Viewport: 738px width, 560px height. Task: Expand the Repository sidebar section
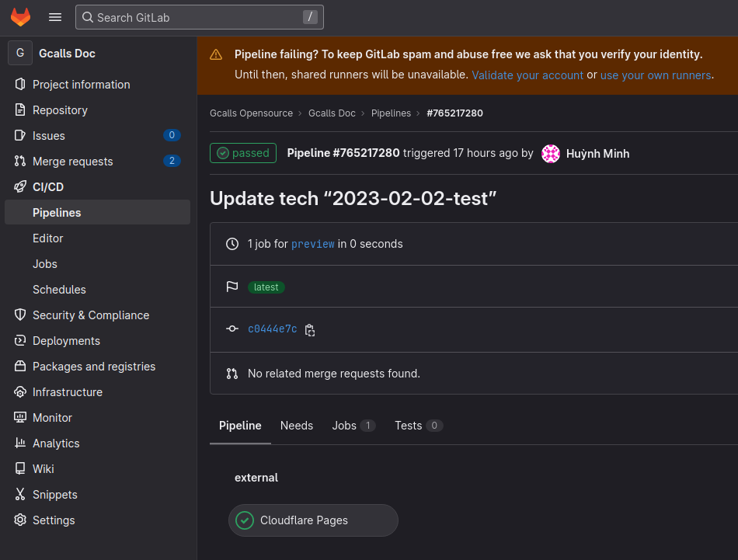[60, 110]
